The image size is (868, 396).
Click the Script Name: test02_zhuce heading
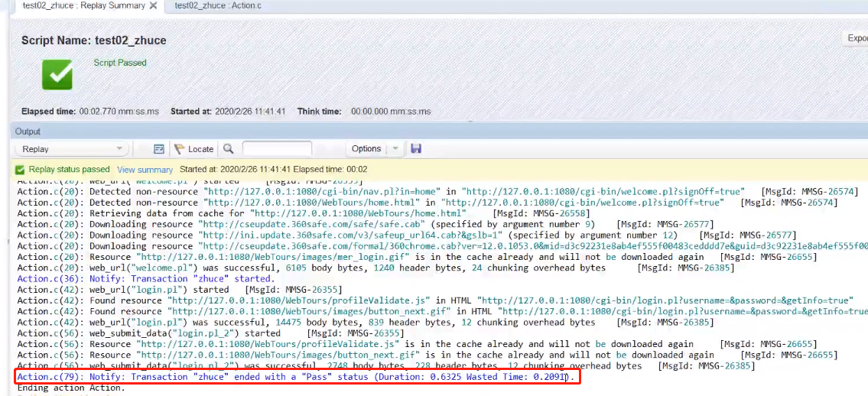point(93,41)
